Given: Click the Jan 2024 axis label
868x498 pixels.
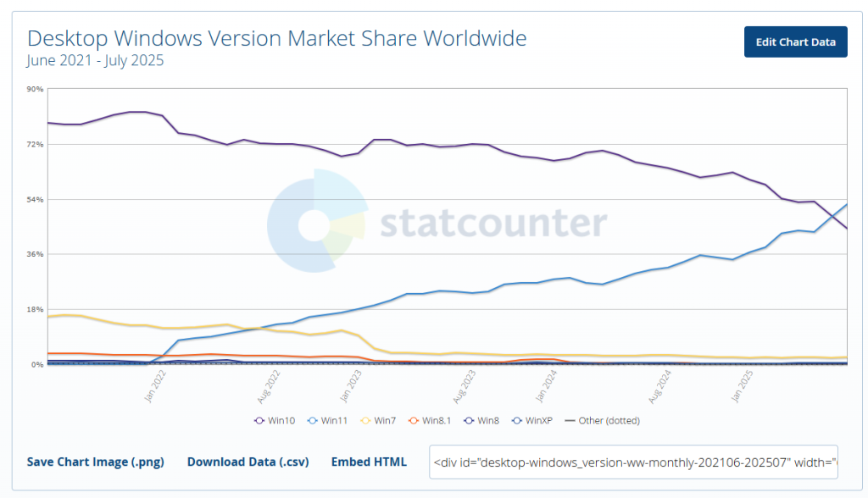Looking at the screenshot, I should [x=547, y=386].
